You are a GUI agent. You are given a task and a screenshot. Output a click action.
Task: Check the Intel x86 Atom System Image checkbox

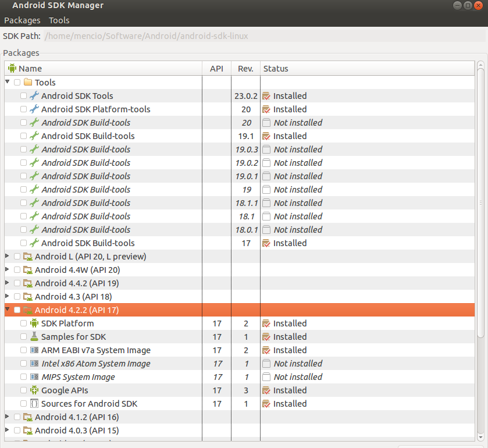tap(23, 363)
